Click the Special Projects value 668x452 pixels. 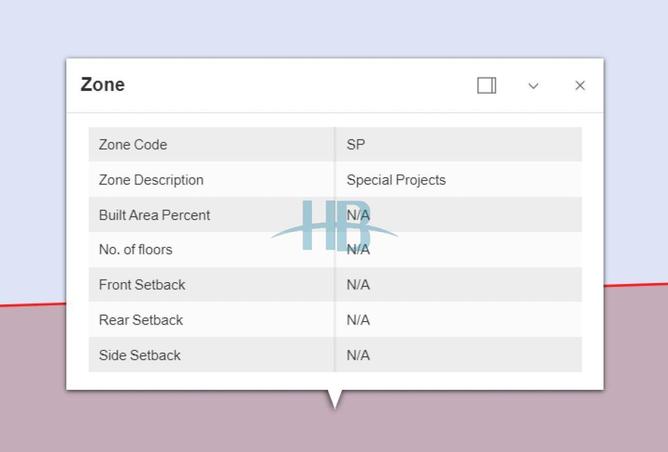[396, 180]
